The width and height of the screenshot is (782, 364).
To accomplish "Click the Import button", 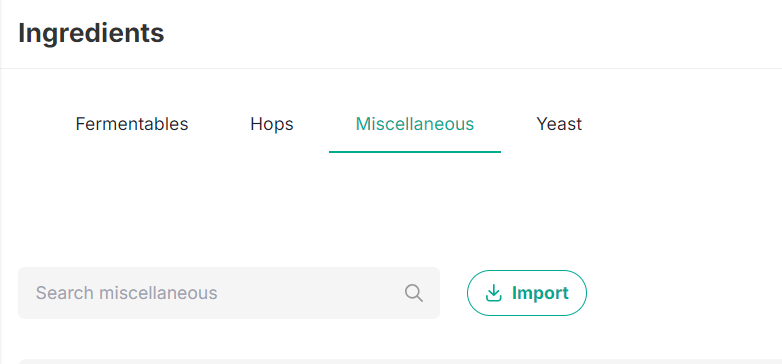I will (527, 293).
